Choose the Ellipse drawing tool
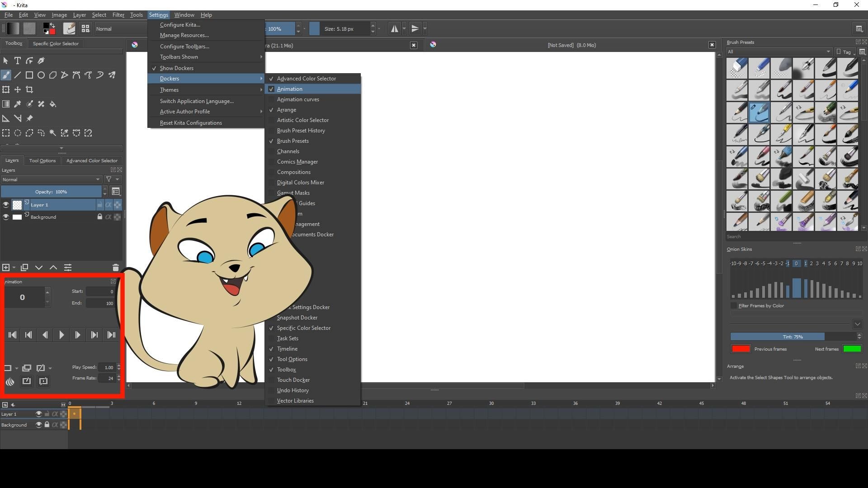Screen dimensions: 868x488 41,75
